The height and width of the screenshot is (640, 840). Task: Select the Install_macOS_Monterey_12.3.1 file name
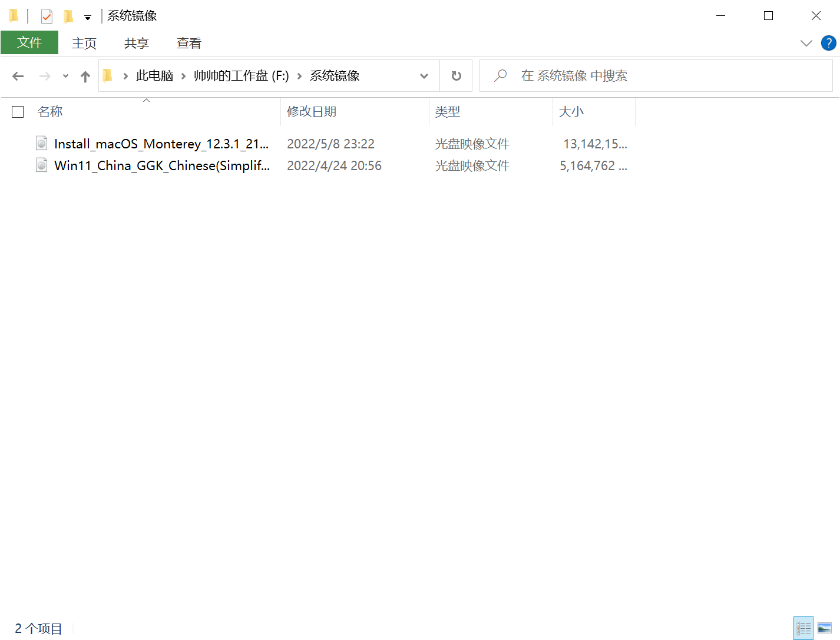click(x=161, y=144)
